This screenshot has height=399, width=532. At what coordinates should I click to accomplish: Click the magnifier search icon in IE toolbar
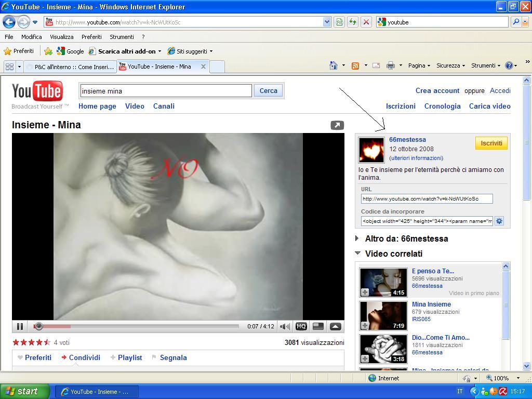tap(516, 22)
